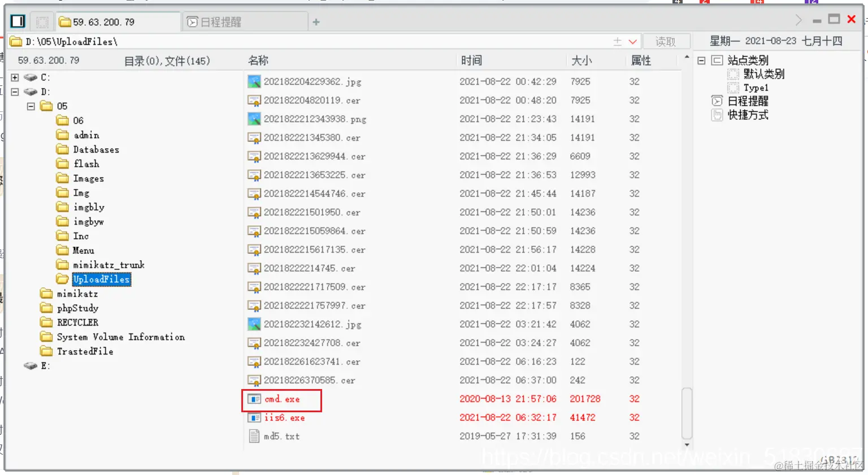
Task: Open the phpStudy folder
Action: (77, 308)
